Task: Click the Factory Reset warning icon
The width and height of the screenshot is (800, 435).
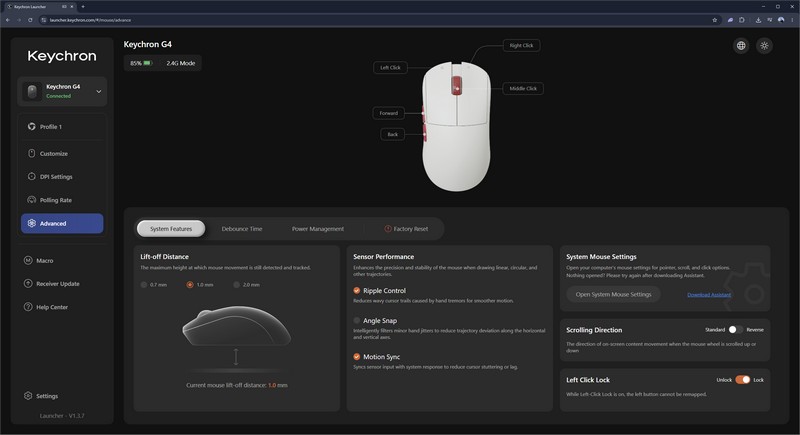Action: coord(388,228)
